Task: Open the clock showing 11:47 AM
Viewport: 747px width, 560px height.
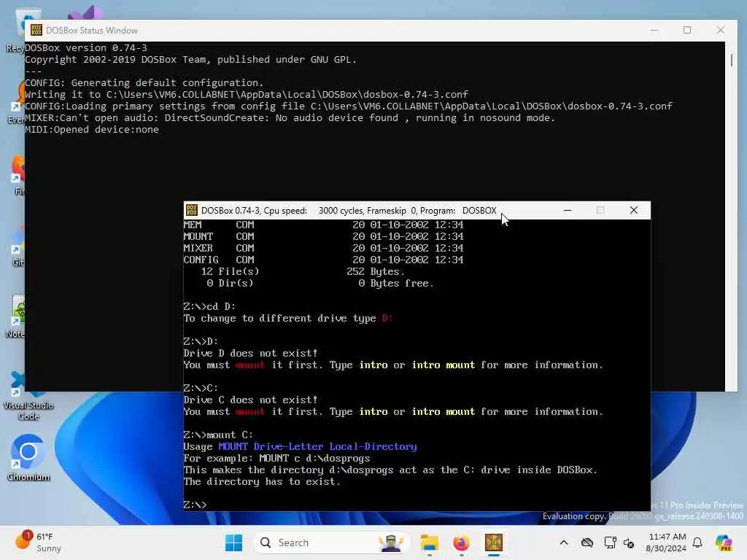Action: [666, 542]
